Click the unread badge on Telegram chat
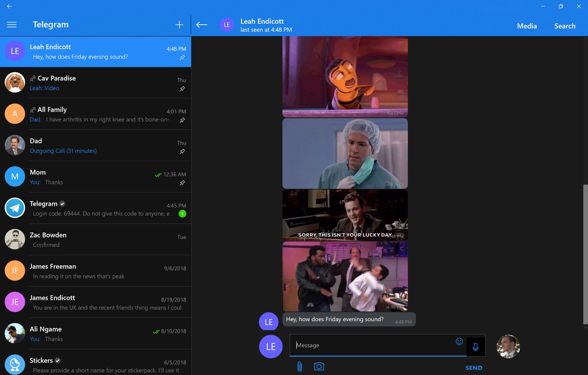 (x=182, y=214)
